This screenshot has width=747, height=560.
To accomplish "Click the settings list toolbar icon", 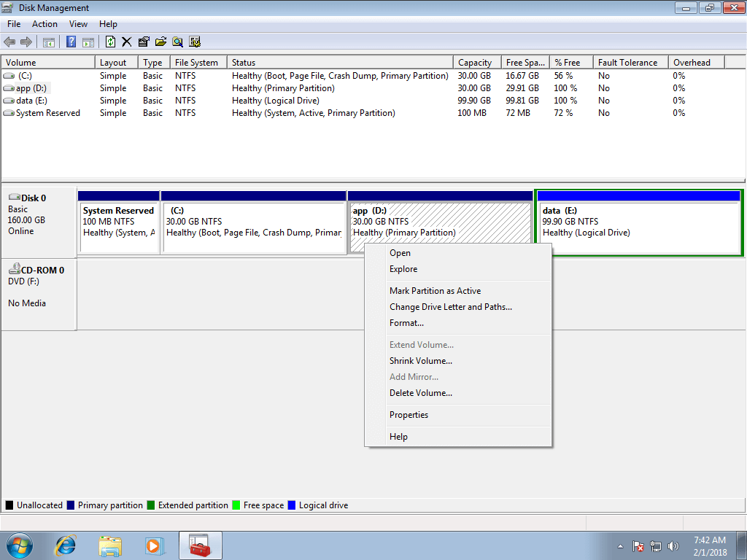I will 194,42.
